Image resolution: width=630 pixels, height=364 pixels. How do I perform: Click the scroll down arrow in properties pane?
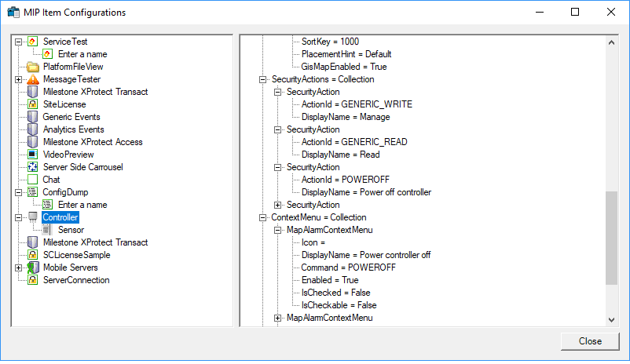(x=611, y=320)
